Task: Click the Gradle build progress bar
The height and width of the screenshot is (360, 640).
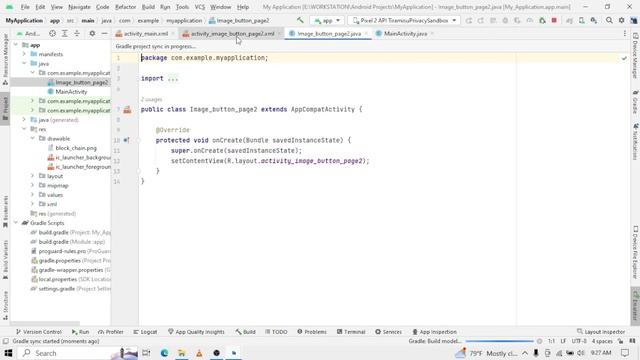Action: click(500, 341)
